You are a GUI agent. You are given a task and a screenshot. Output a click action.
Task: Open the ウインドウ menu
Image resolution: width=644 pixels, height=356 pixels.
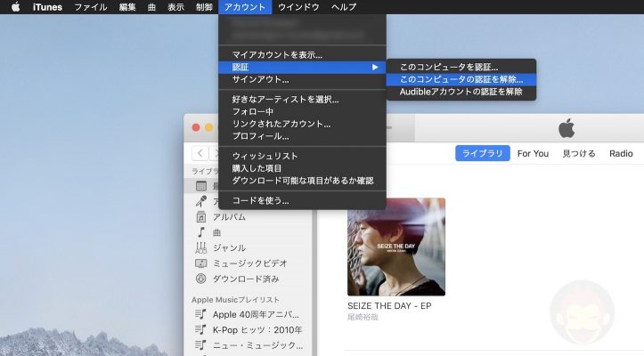298,7
